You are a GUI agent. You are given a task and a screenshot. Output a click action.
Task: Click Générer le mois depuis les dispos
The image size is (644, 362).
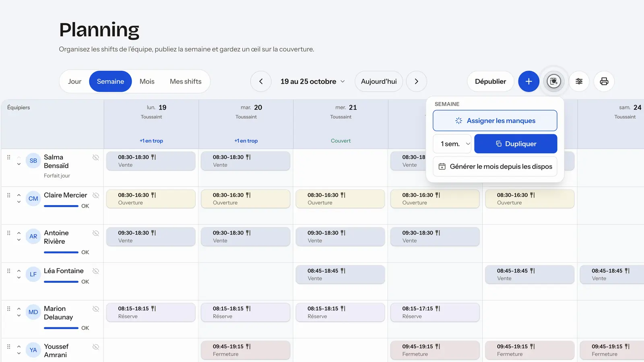coord(495,167)
